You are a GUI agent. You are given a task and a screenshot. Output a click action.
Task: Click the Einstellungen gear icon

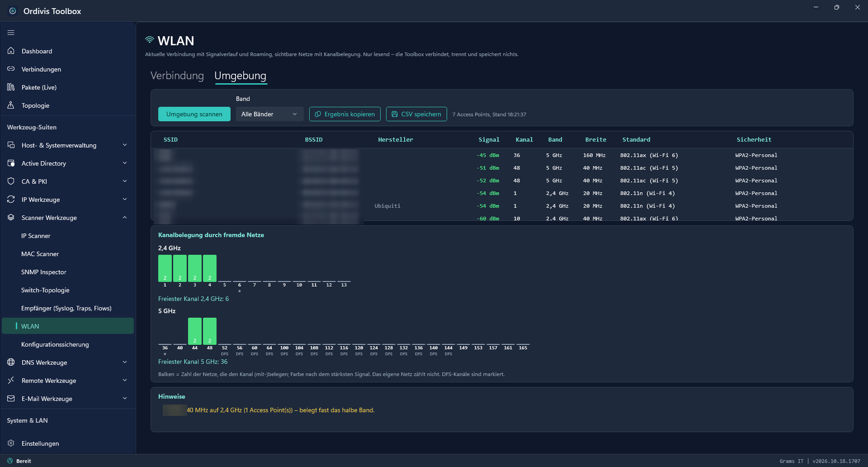pyautogui.click(x=11, y=443)
